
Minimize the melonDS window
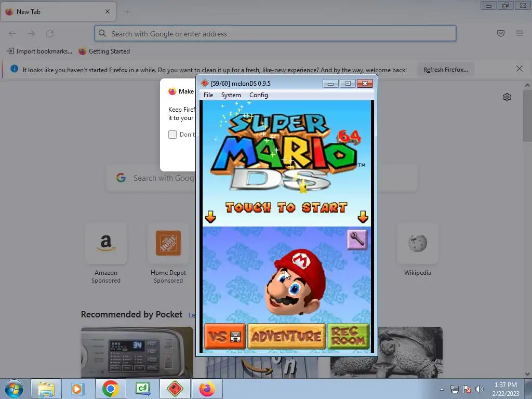pos(330,84)
